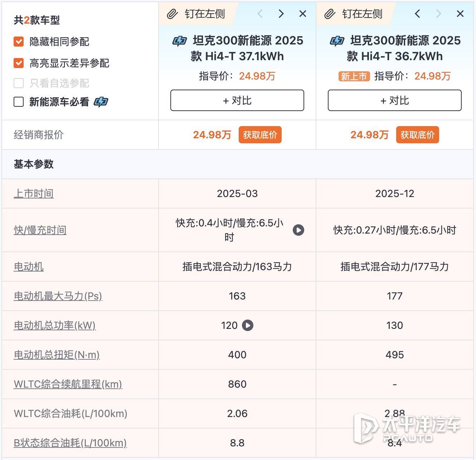Play video next to motor power 120

248,325
